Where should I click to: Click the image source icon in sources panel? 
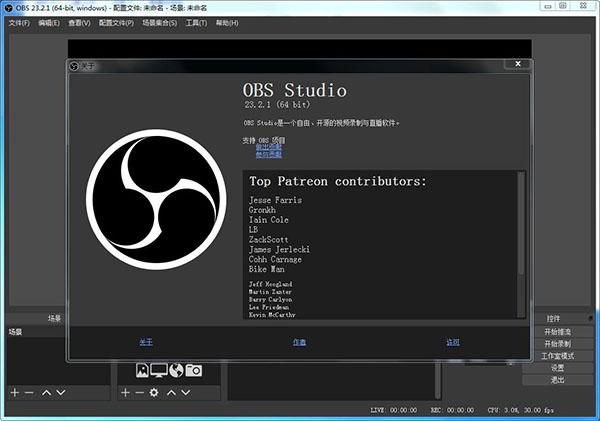[x=142, y=370]
